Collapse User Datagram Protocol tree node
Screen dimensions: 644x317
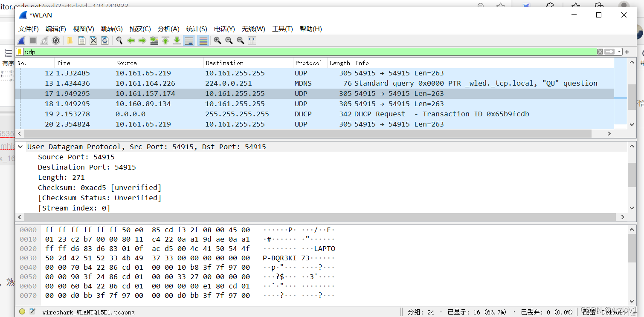(x=20, y=147)
